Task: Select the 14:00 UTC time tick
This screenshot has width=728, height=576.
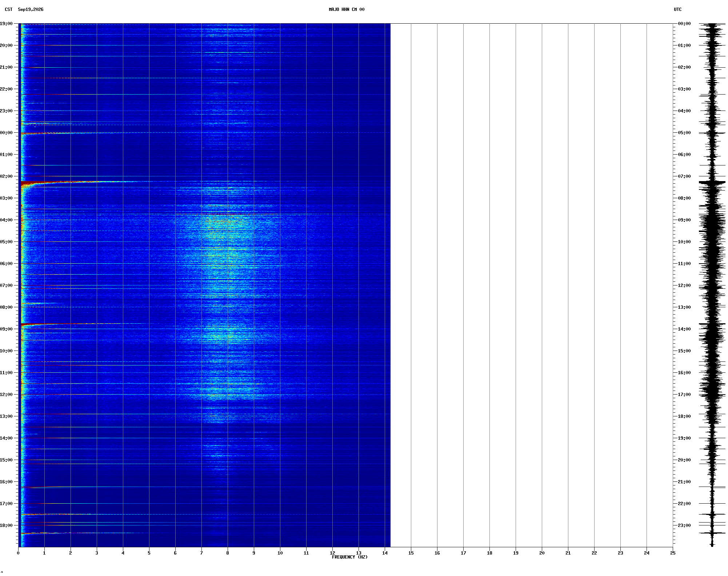Action: point(684,329)
